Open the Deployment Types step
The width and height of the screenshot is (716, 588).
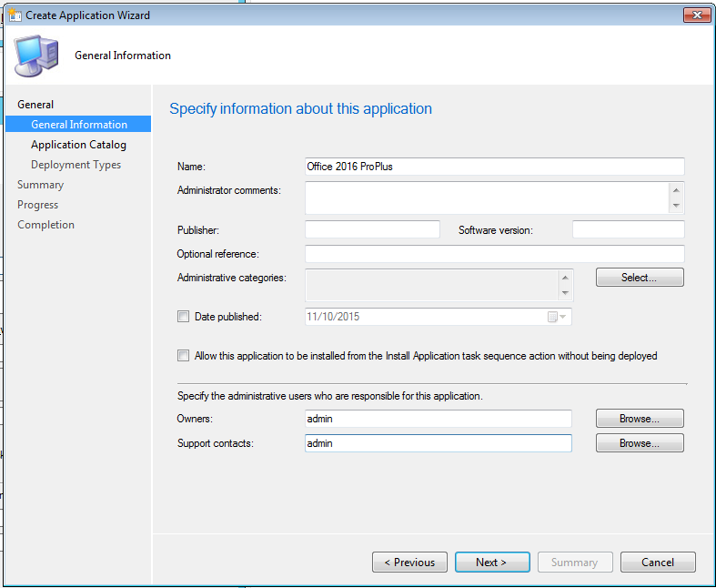(76, 165)
